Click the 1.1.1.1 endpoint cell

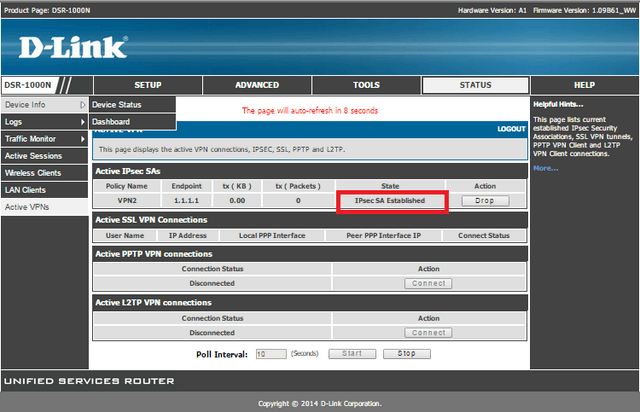coord(187,201)
